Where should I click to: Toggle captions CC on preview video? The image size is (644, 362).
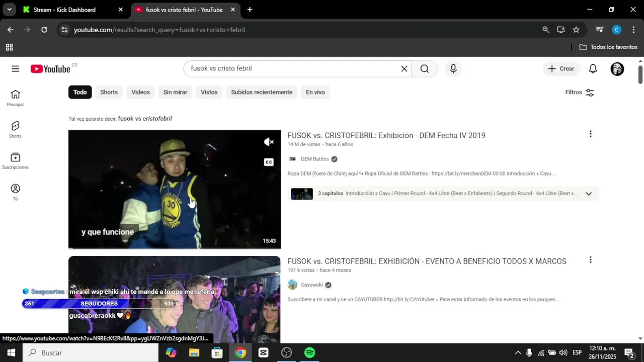pyautogui.click(x=269, y=162)
